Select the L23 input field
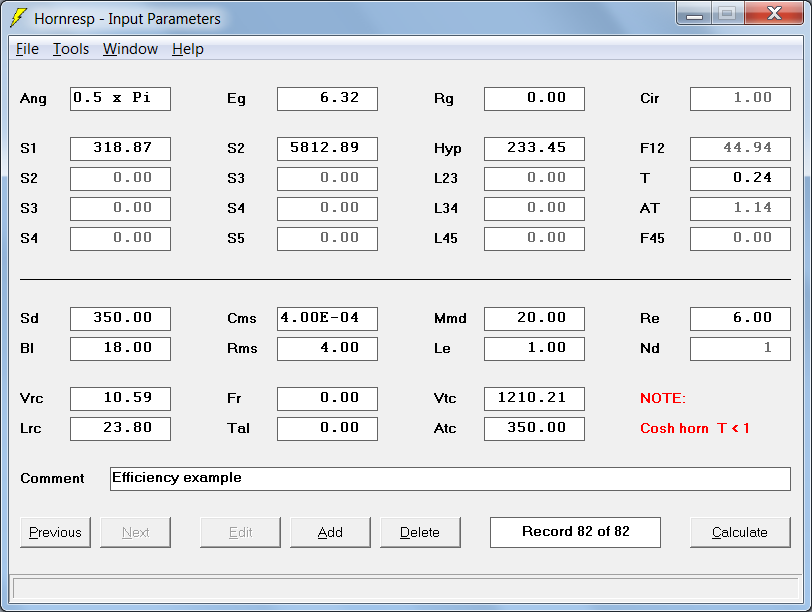This screenshot has height=612, width=812. (534, 179)
